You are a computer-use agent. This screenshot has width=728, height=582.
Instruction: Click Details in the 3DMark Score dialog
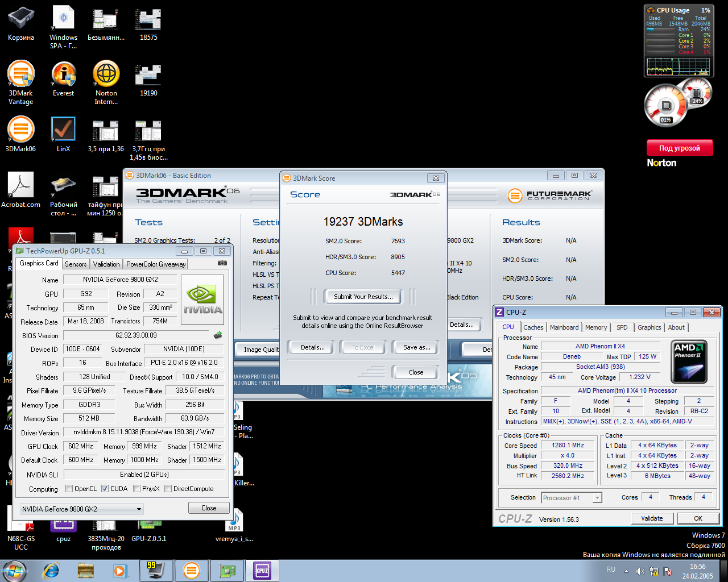pos(313,347)
